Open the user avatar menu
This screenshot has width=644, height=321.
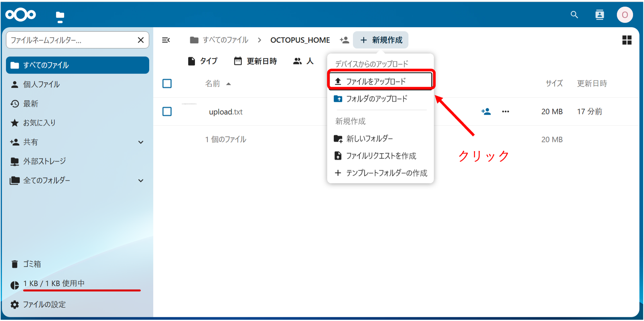coord(625,15)
